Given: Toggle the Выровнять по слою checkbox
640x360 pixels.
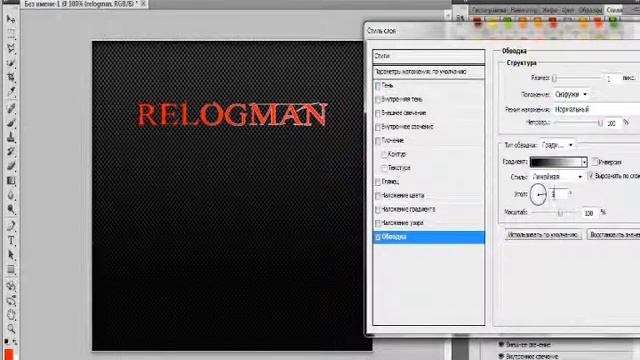Looking at the screenshot, I should tap(591, 176).
